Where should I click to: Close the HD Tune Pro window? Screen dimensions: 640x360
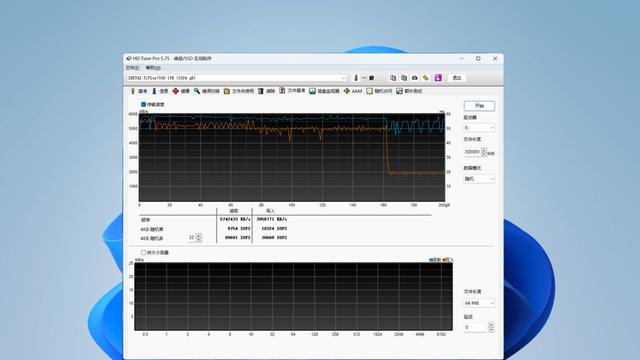tap(495, 58)
